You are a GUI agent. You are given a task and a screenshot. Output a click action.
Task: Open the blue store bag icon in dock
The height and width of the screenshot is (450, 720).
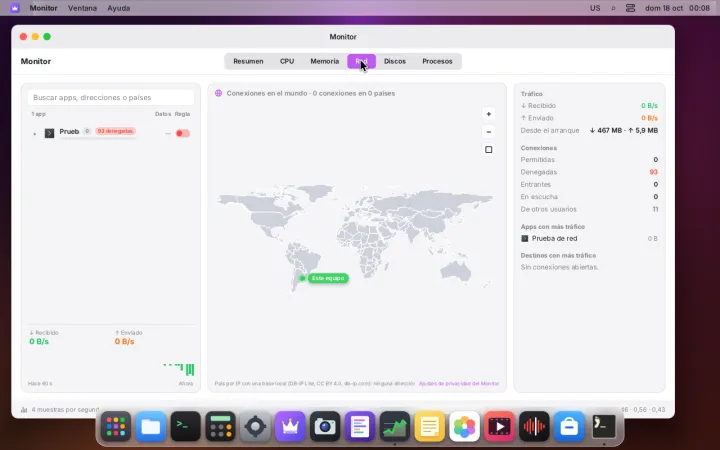pos(569,427)
